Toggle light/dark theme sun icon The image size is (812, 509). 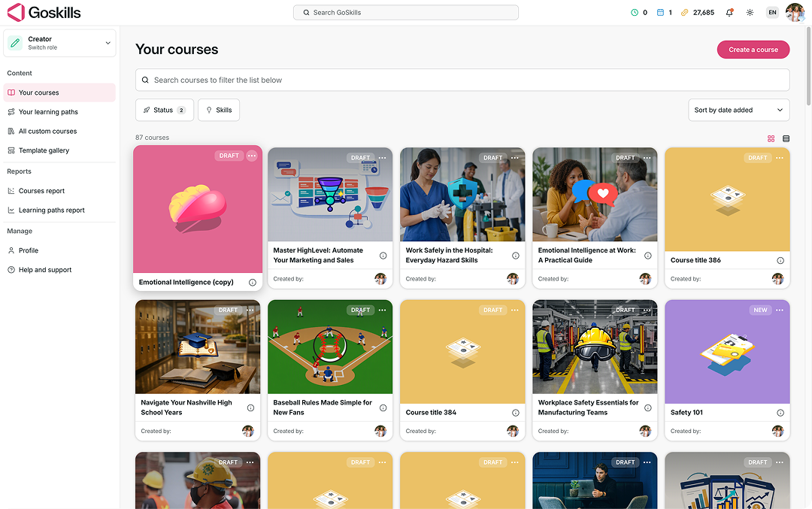[750, 13]
